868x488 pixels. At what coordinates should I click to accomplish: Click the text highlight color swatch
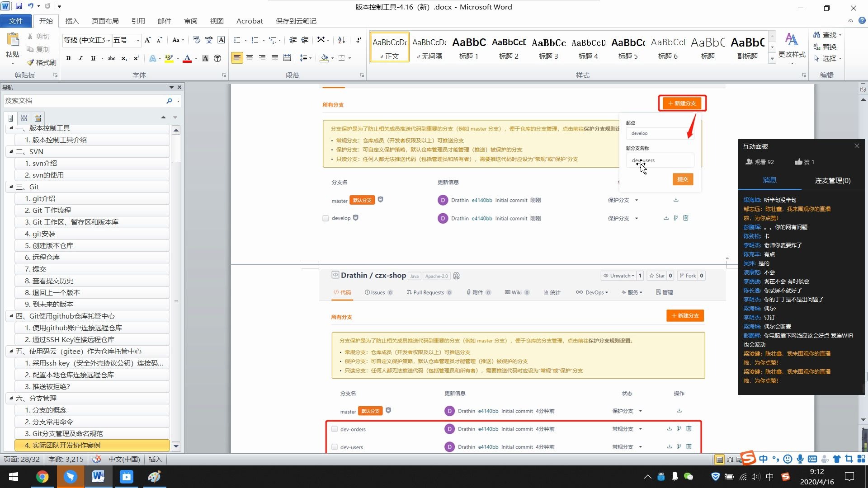tap(169, 58)
